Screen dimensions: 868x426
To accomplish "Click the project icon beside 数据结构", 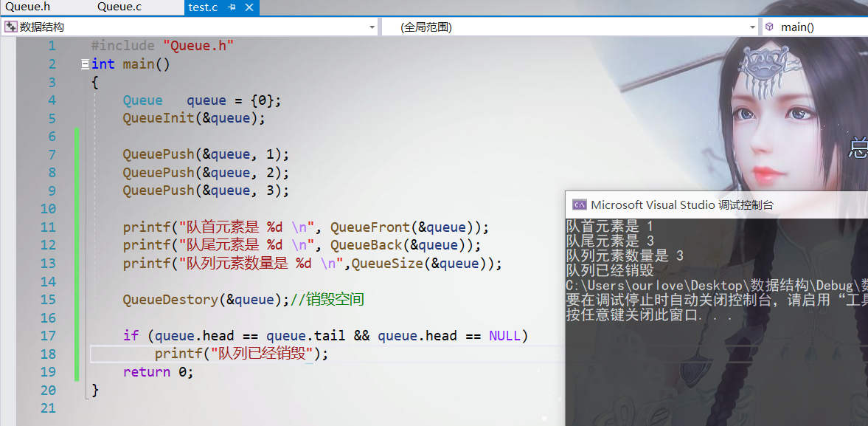I will [11, 27].
